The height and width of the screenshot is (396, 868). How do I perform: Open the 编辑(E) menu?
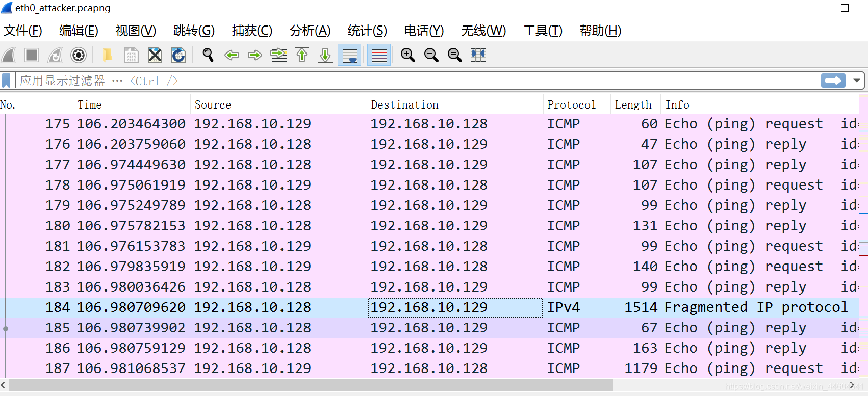79,31
